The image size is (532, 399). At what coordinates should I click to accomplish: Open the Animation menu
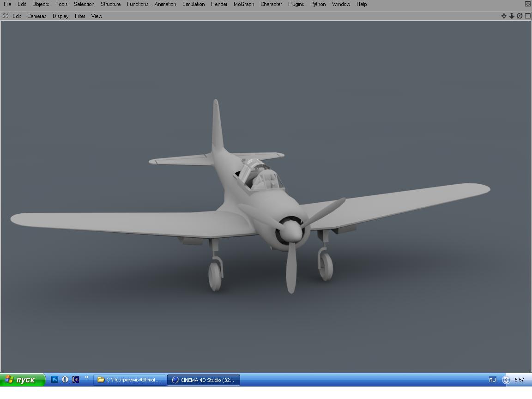pyautogui.click(x=165, y=4)
